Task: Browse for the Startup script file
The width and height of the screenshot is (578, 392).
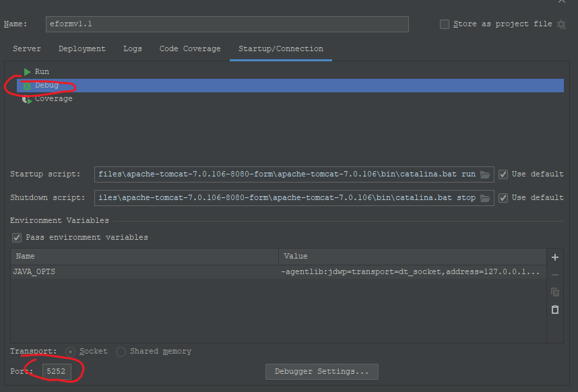Action: (x=485, y=174)
